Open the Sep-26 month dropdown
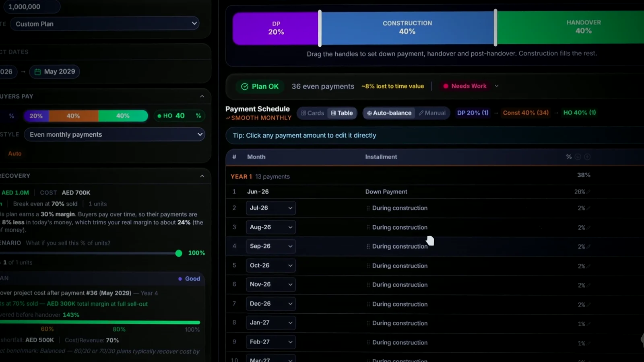 270,246
